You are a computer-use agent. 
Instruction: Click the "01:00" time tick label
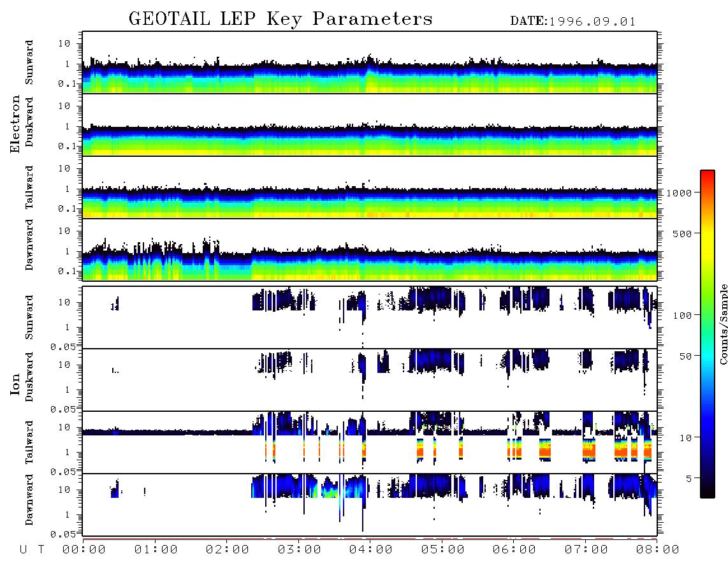click(156, 550)
